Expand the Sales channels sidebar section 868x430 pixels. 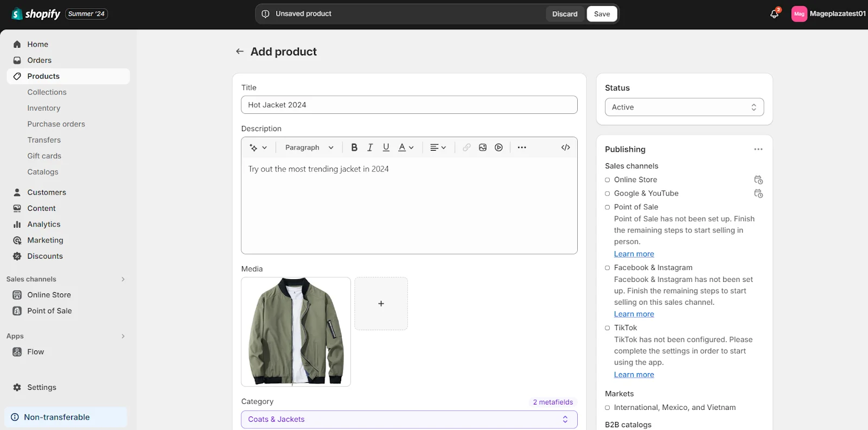123,279
